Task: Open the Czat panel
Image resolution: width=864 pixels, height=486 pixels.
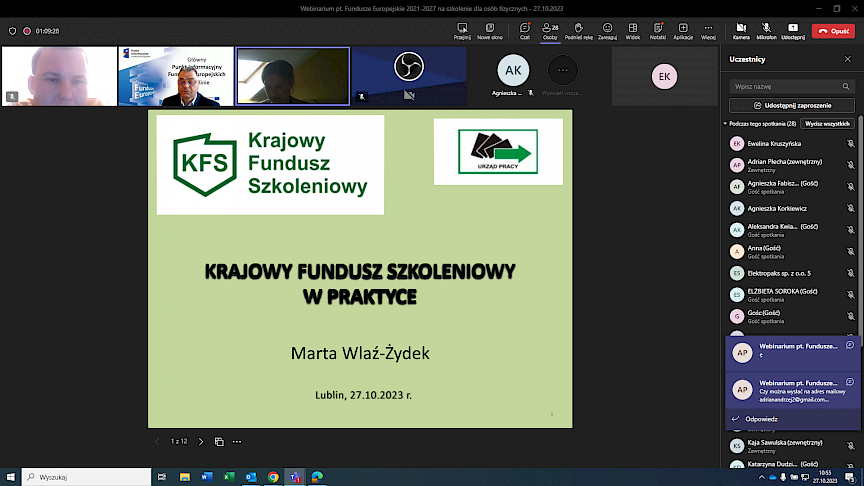Action: pyautogui.click(x=525, y=31)
